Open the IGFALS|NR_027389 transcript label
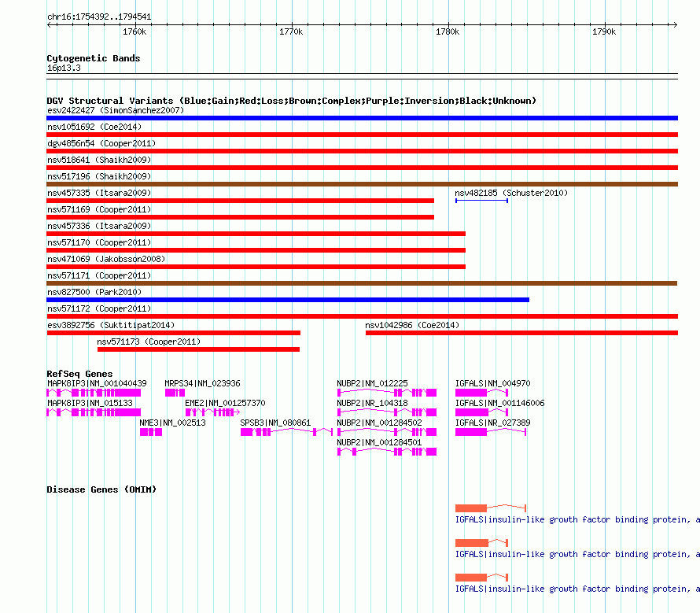 [492, 423]
